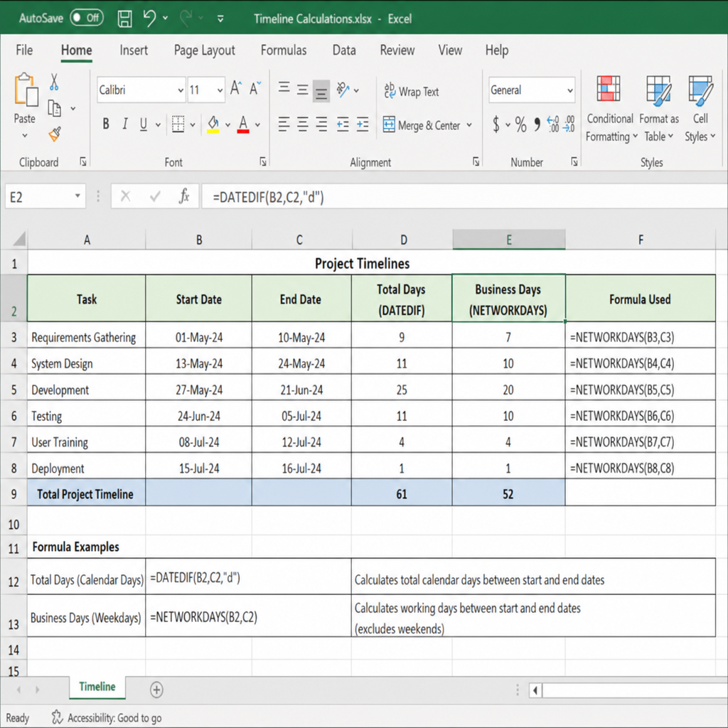
Task: Open General number format dropdown
Action: [569, 90]
